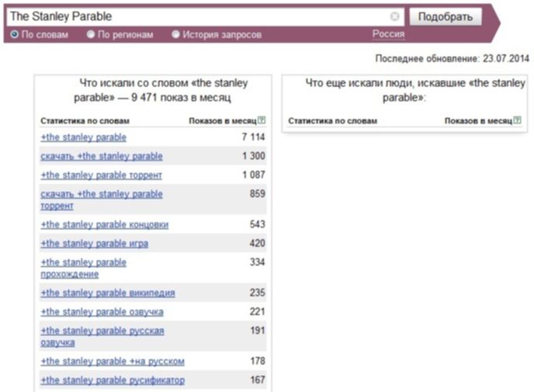The height and width of the screenshot is (392, 534).
Task: Open link '+the stanley parable русская озвучка'
Action: coord(102,336)
